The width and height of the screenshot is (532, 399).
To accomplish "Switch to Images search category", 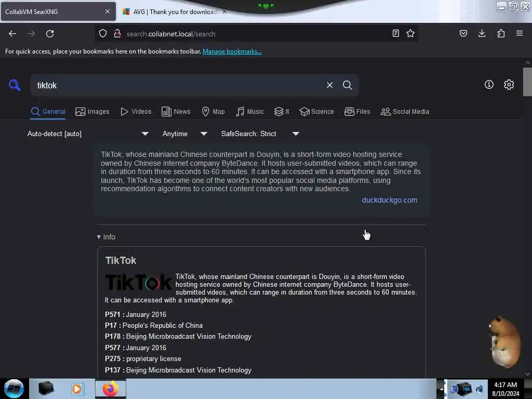I will [92, 112].
